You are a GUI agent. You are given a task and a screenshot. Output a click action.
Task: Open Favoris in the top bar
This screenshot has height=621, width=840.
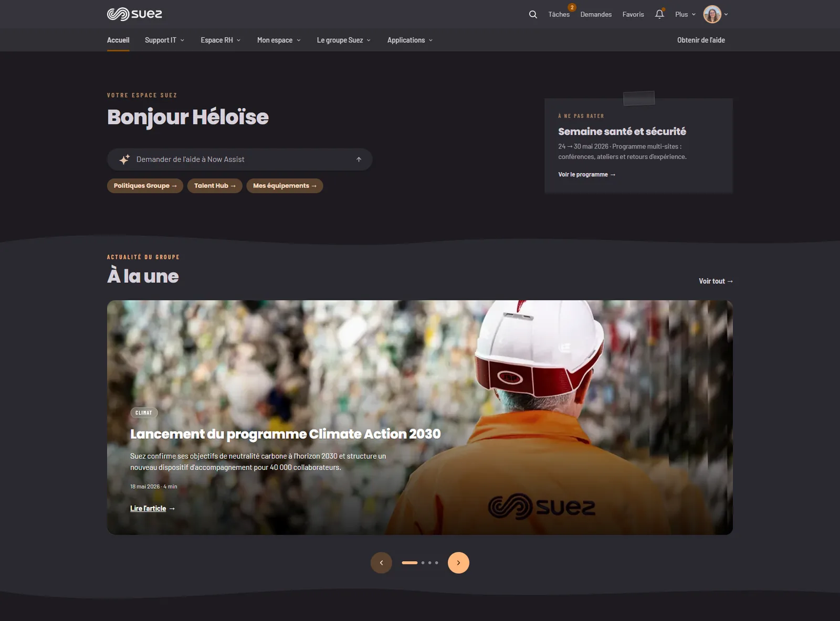click(633, 14)
